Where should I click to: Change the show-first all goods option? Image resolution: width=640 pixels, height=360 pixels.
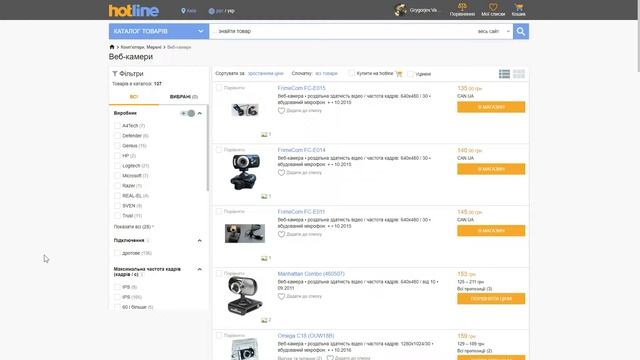(x=326, y=73)
